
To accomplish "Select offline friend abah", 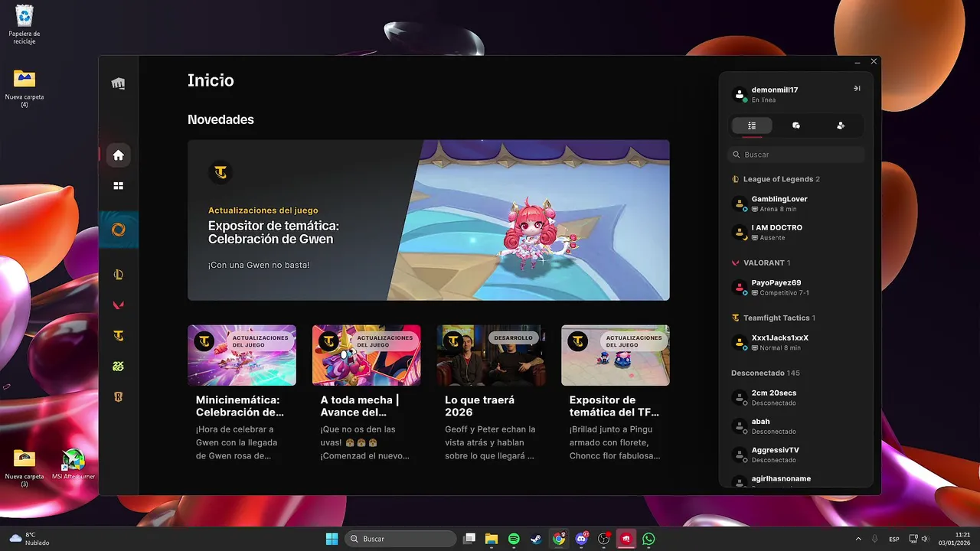I will click(796, 425).
